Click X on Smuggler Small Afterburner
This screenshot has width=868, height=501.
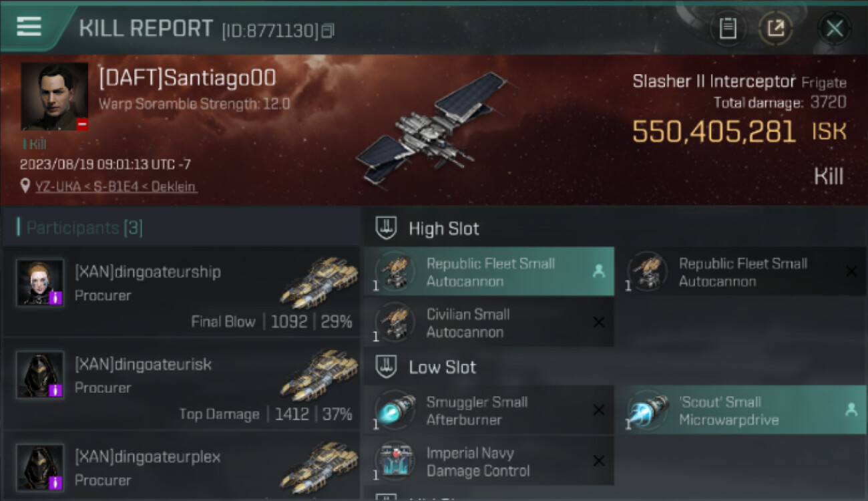click(599, 410)
